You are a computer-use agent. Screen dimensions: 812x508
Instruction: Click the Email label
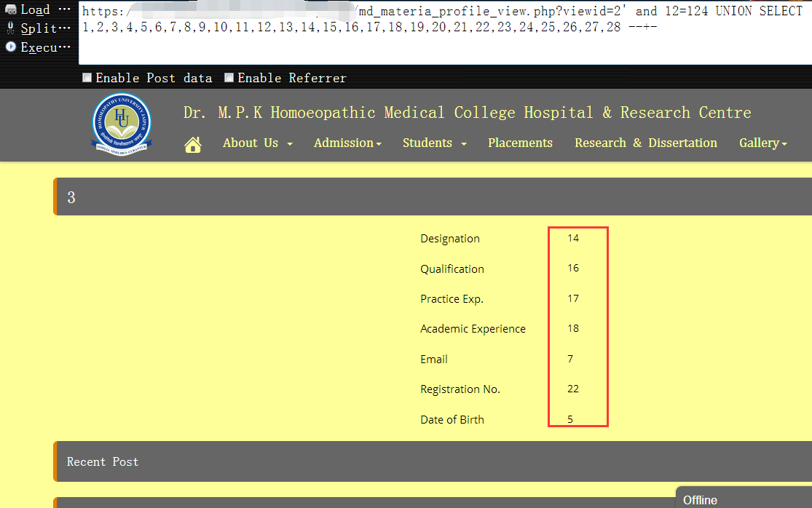click(434, 359)
